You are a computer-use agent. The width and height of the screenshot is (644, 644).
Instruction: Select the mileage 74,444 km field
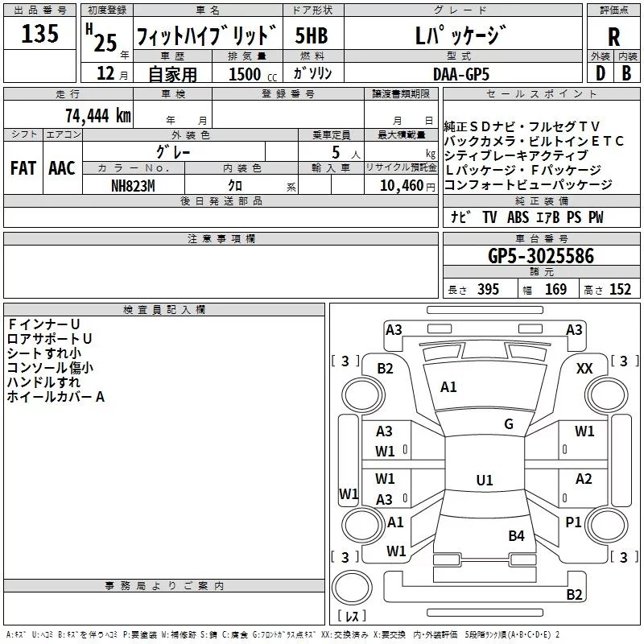pos(98,115)
